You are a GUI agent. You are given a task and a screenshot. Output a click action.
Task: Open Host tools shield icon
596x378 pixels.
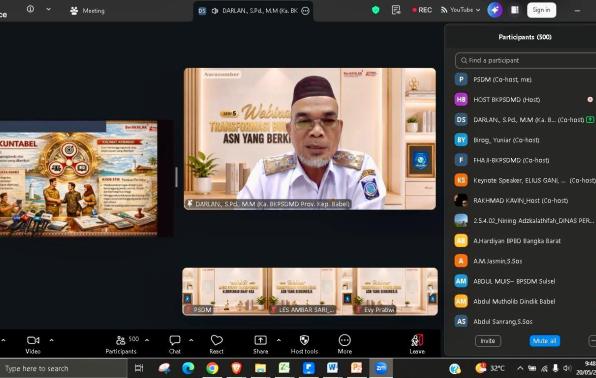point(304,340)
